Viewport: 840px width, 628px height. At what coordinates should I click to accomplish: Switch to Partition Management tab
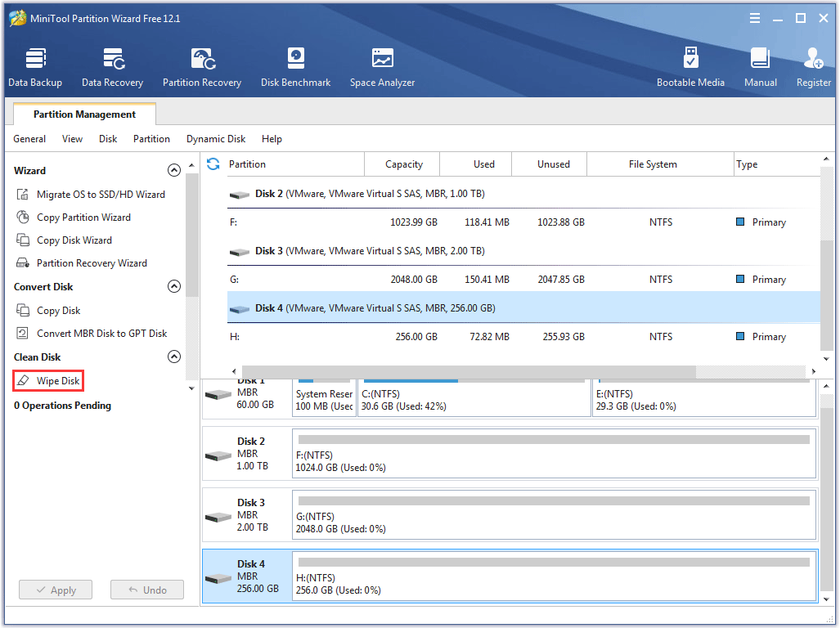tap(84, 114)
